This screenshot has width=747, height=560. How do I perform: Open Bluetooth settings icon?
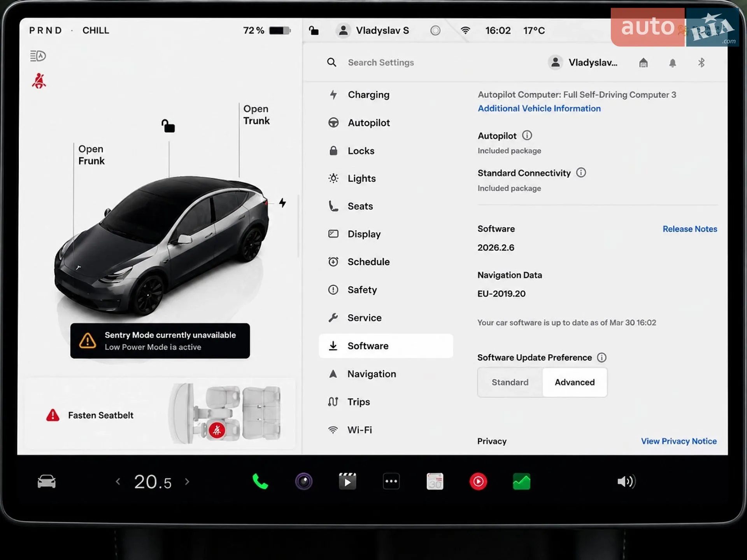tap(701, 63)
